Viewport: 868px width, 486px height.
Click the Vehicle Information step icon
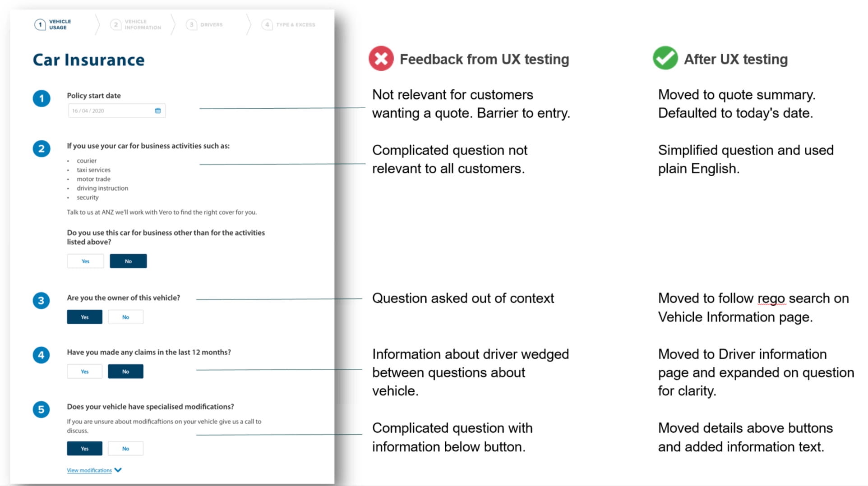pos(116,24)
